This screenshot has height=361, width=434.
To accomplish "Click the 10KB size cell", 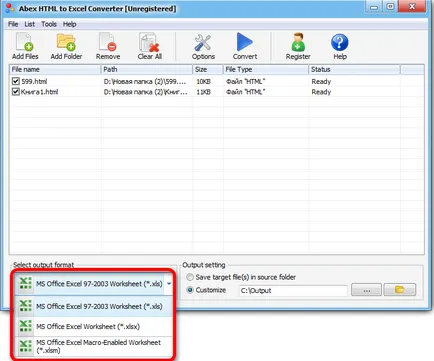I will point(203,81).
